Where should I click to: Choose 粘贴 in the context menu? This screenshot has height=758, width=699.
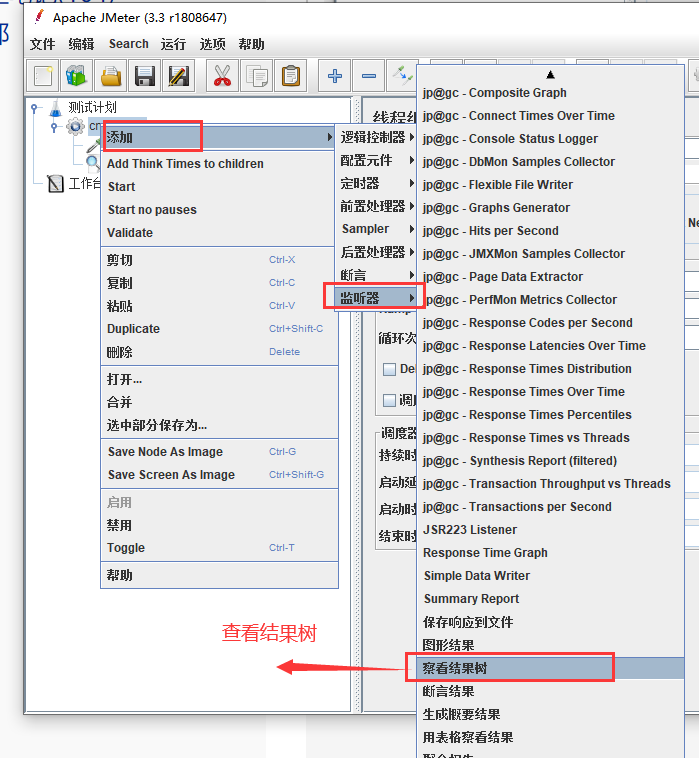[x=219, y=306]
